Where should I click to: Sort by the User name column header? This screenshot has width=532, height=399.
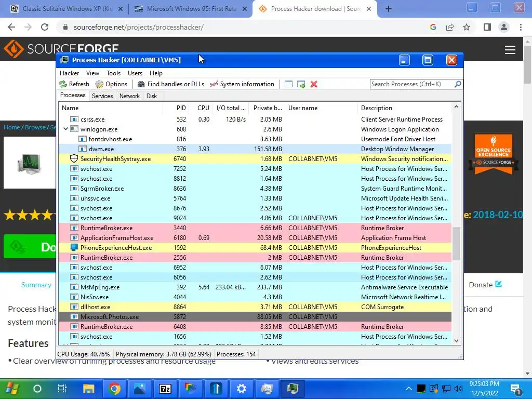321,108
